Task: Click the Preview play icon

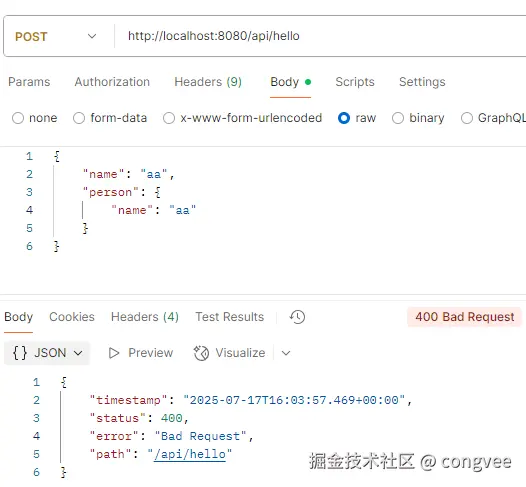Action: click(114, 353)
